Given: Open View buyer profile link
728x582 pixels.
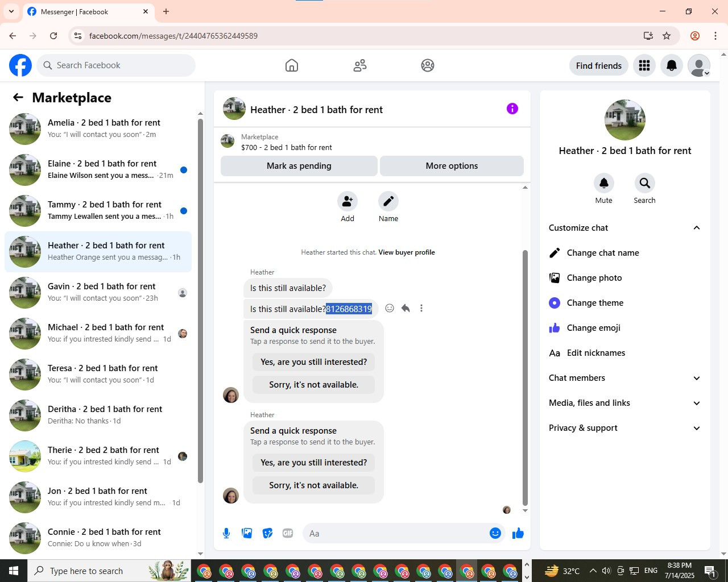Looking at the screenshot, I should (407, 252).
